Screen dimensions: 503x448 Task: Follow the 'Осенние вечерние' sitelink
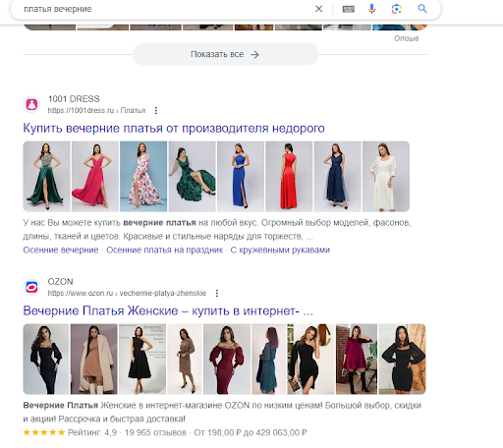61,250
